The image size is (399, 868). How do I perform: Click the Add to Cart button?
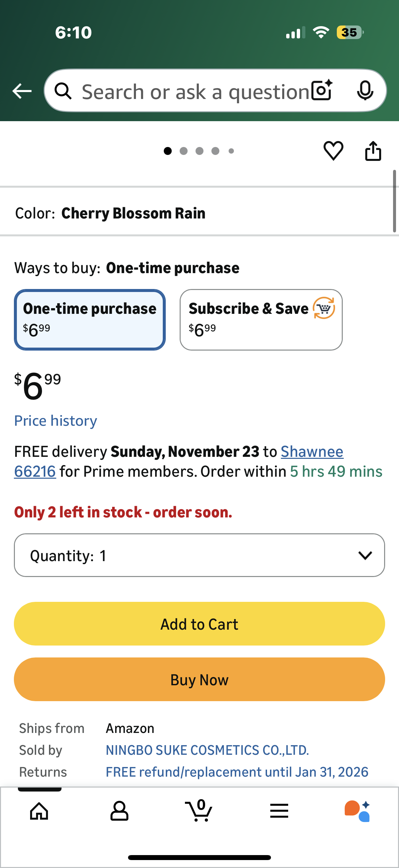(x=199, y=624)
